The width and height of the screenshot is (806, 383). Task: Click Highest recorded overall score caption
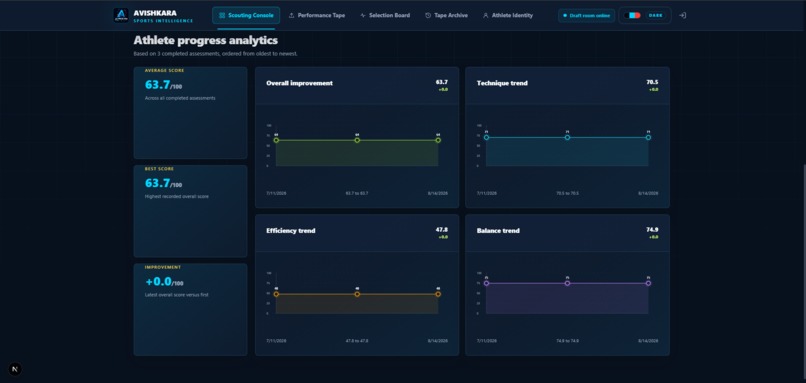pyautogui.click(x=177, y=196)
